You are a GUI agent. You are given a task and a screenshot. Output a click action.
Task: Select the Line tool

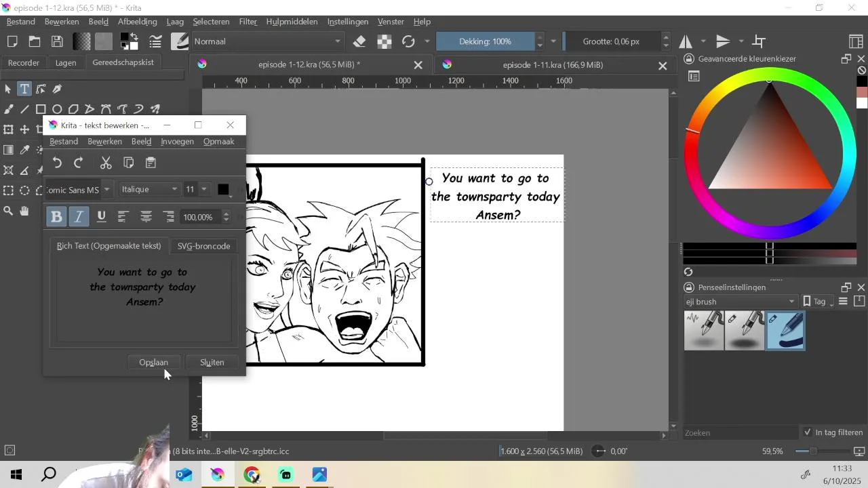coord(24,109)
